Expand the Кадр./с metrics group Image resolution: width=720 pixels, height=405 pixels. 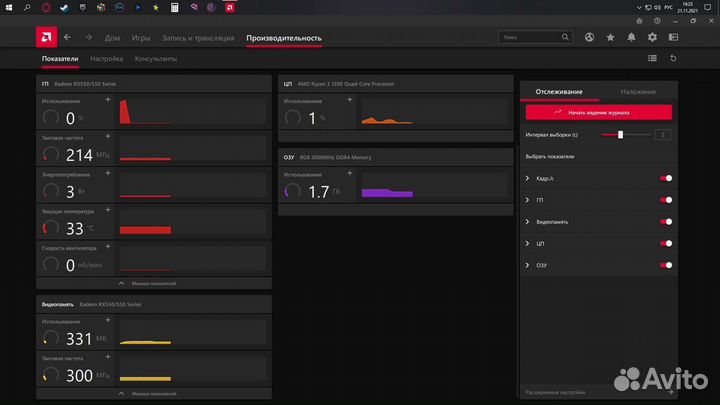(527, 178)
